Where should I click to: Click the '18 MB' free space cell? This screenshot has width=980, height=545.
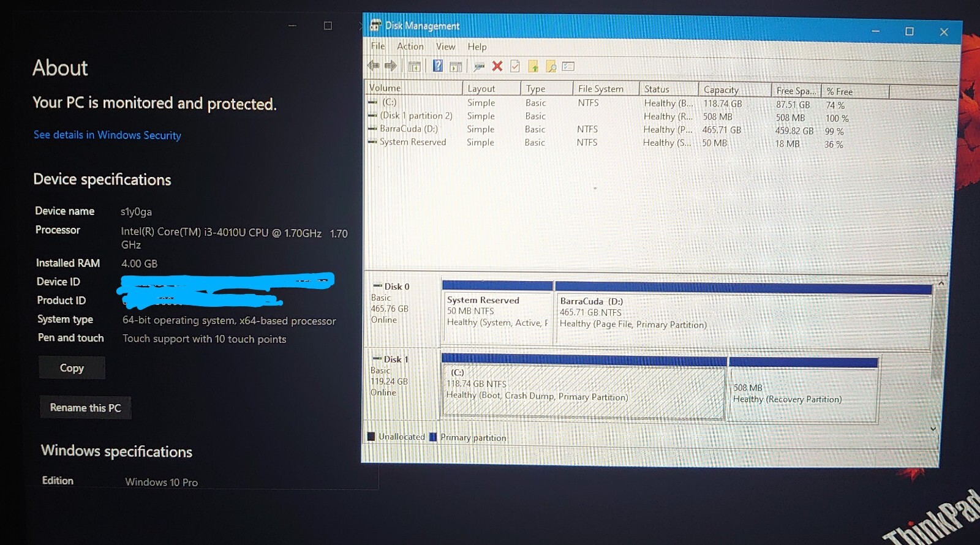point(788,144)
